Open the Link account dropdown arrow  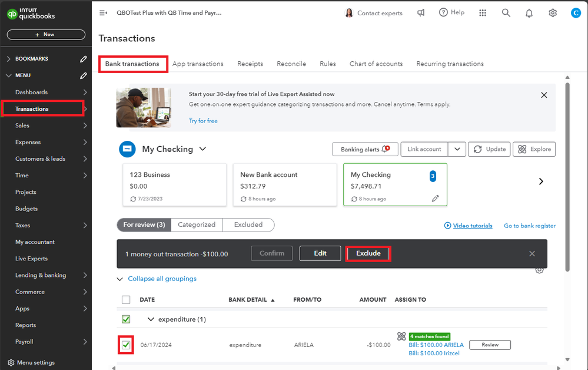(457, 149)
